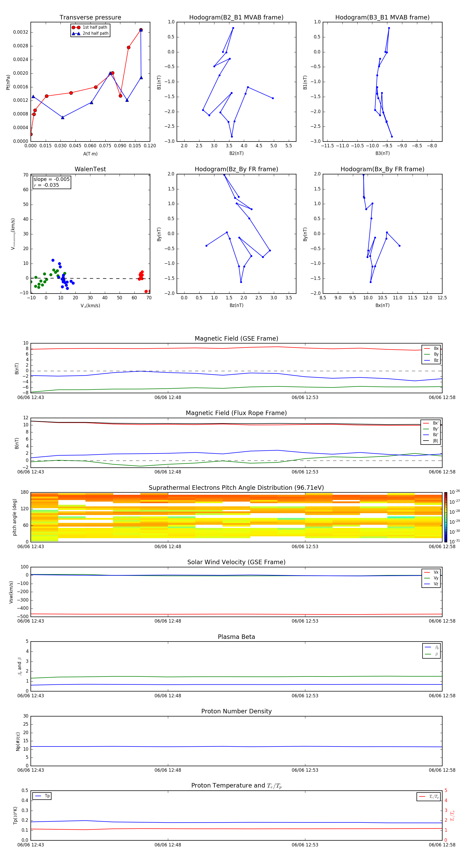Click '06/06 12:48' tick under GSE magnetic field
The height and width of the screenshot is (868, 473).
point(168,398)
